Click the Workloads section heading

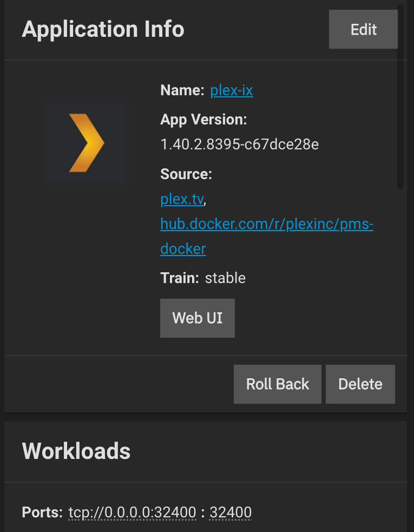76,451
